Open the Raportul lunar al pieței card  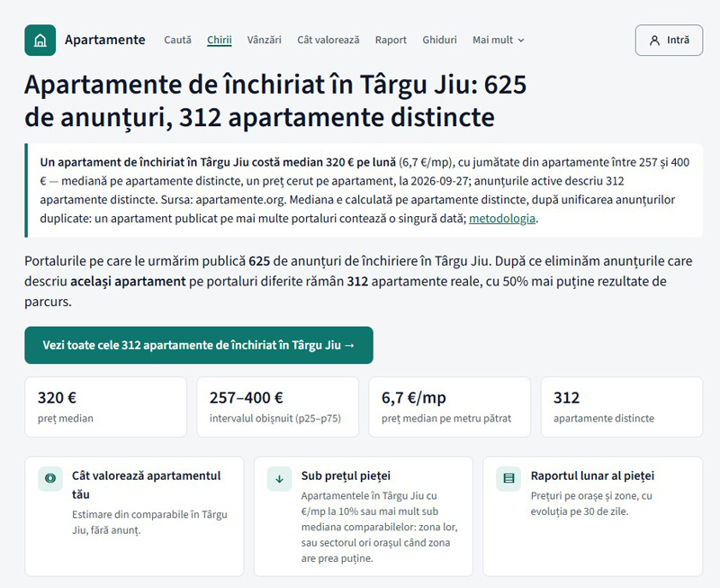click(593, 516)
